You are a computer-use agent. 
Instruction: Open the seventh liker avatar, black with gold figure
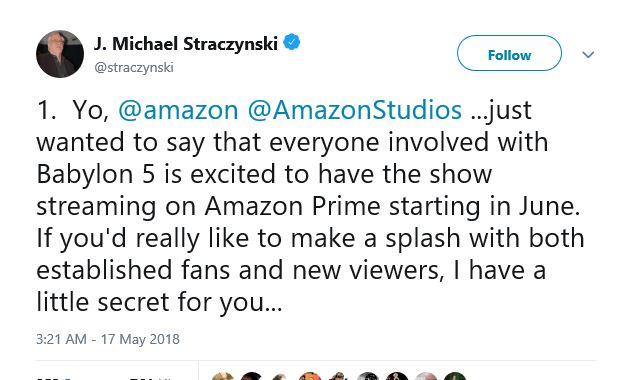[397, 376]
